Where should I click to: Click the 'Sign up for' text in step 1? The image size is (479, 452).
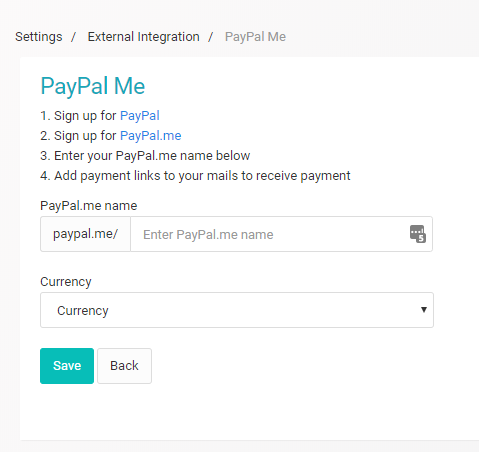point(85,116)
